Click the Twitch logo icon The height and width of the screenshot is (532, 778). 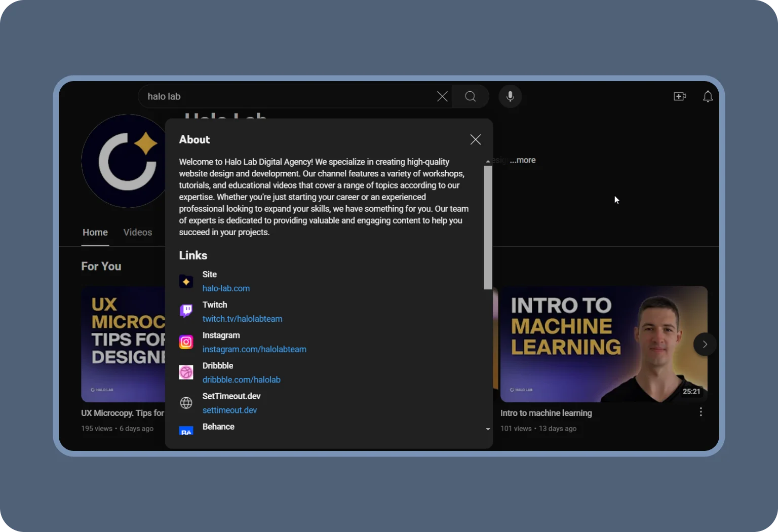(x=186, y=311)
